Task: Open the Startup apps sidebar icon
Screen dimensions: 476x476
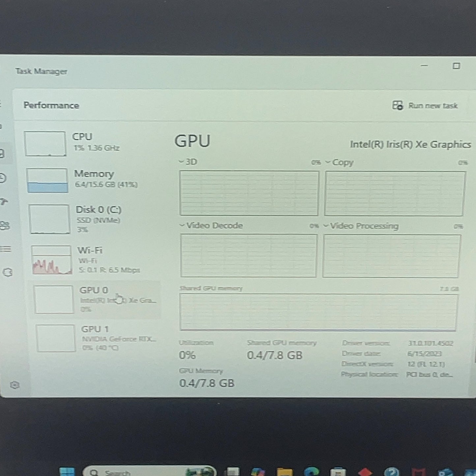Action: point(3,202)
